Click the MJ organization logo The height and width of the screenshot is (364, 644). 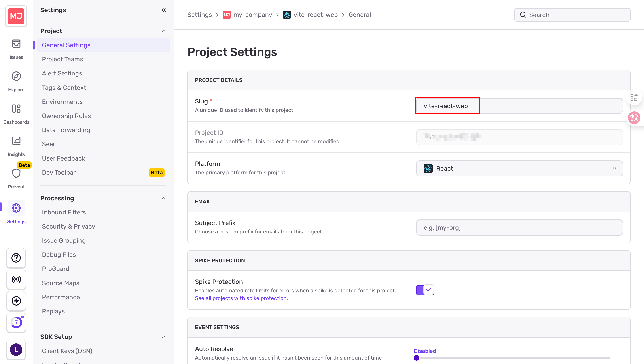16,16
